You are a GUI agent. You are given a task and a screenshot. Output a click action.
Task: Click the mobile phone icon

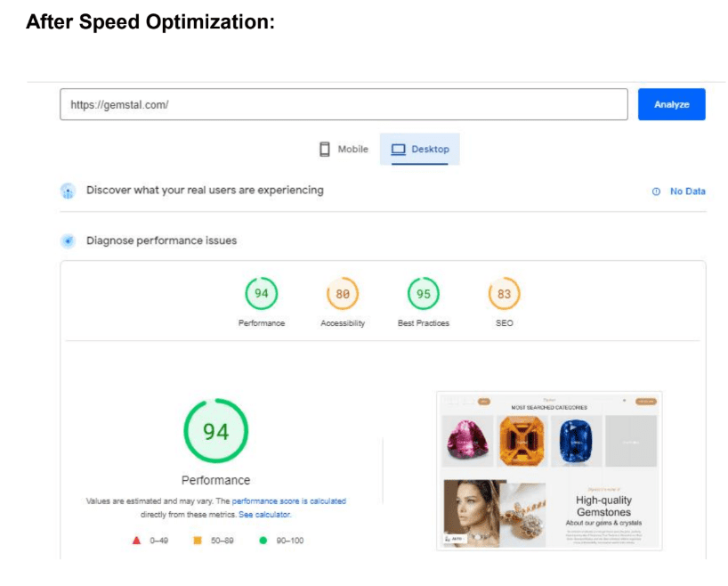(x=325, y=150)
